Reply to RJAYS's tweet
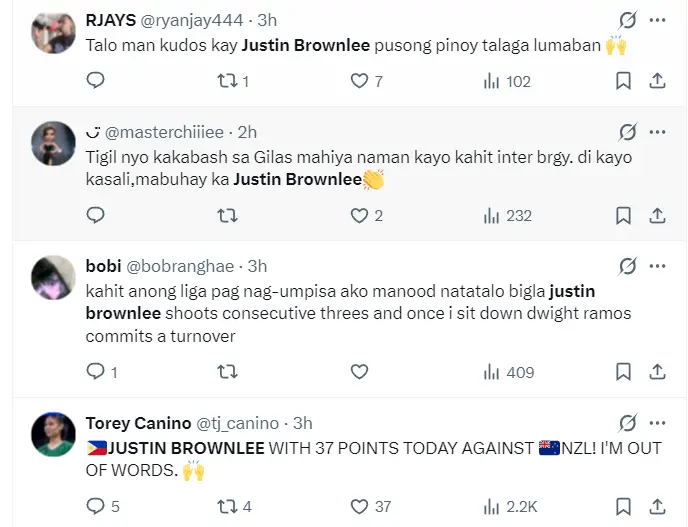Viewport: 688px width, 527px height. coord(95,81)
